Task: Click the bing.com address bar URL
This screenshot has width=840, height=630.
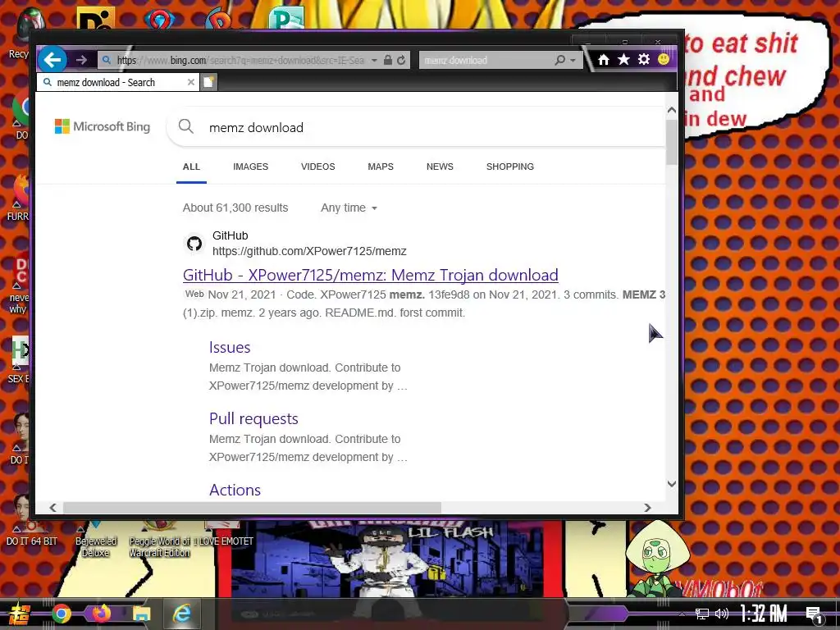Action: [240, 60]
